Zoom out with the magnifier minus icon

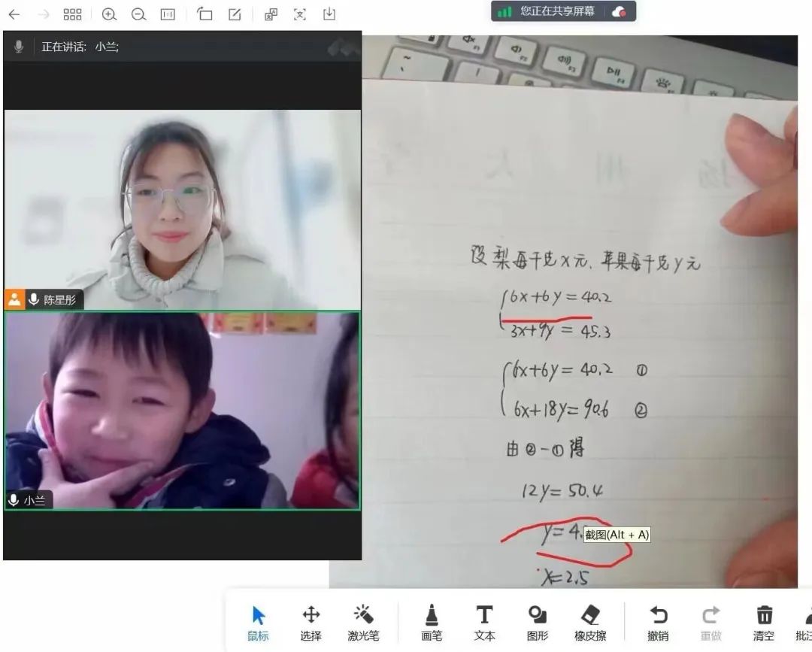click(138, 14)
